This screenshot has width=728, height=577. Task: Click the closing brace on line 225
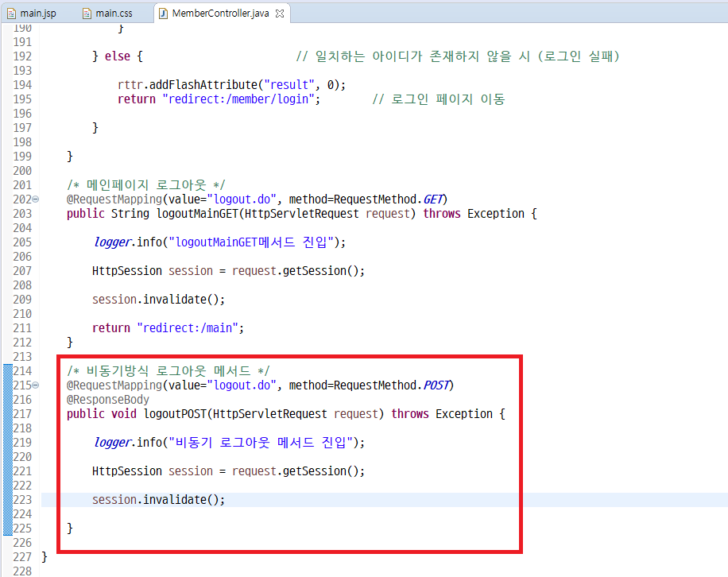click(70, 528)
